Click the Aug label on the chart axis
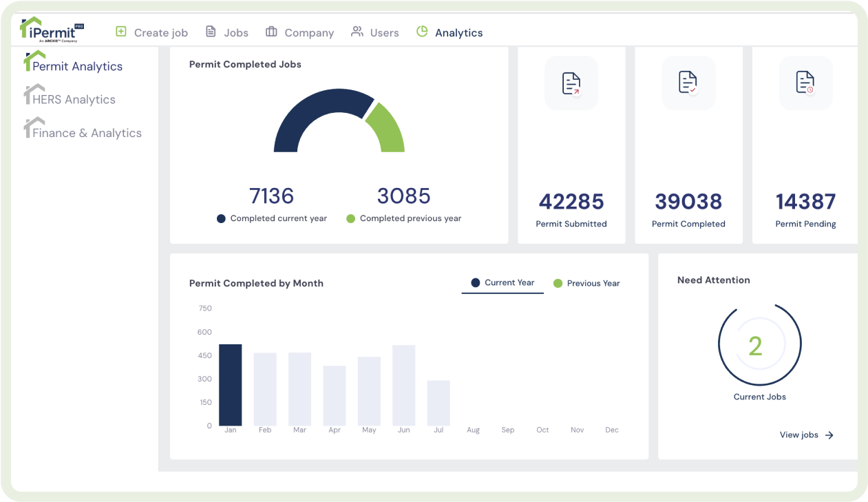 [473, 430]
